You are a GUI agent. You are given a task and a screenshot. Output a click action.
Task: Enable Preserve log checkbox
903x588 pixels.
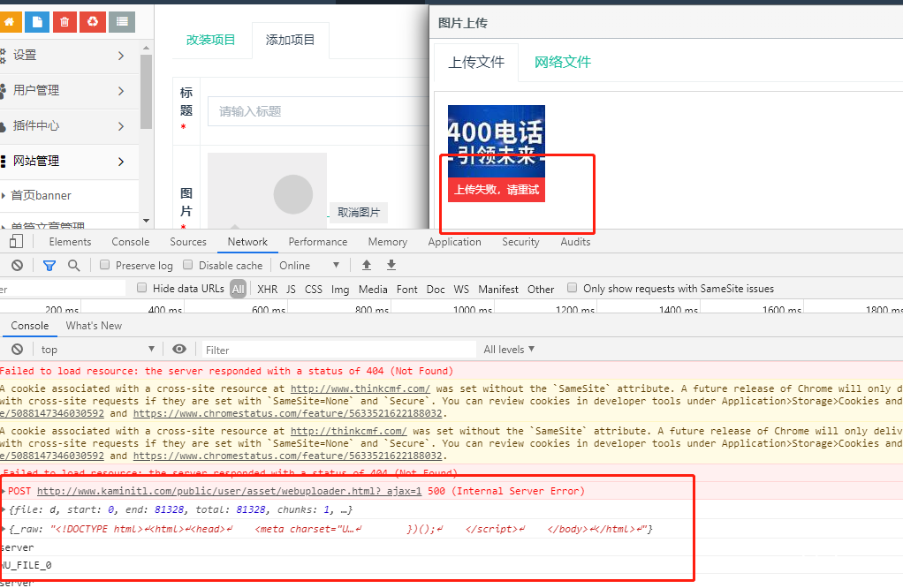(104, 265)
